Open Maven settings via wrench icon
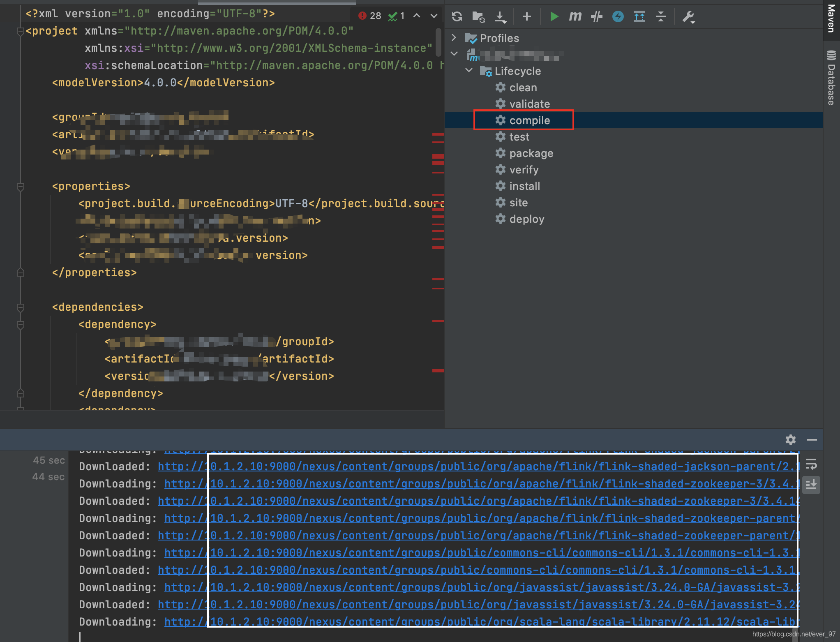 coord(688,16)
